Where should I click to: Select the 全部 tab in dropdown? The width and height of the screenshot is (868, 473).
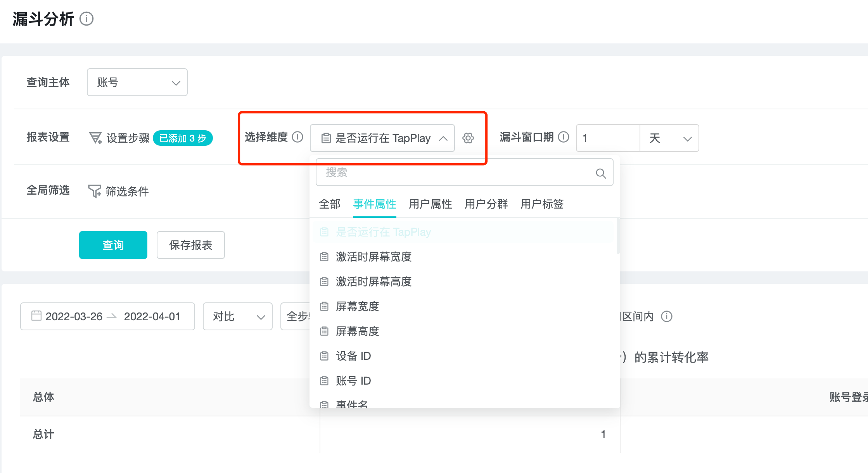tap(329, 204)
